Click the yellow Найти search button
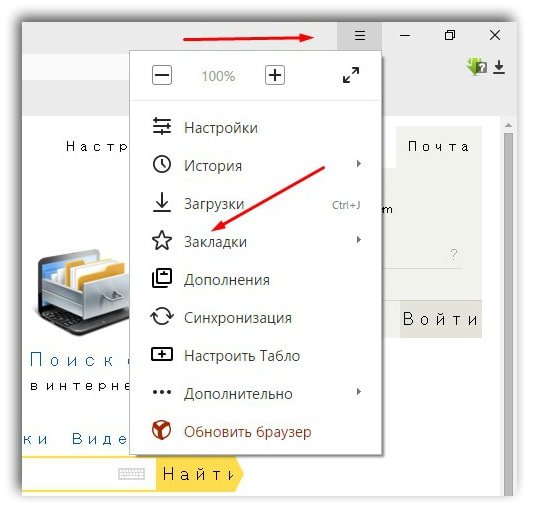 pos(199,474)
